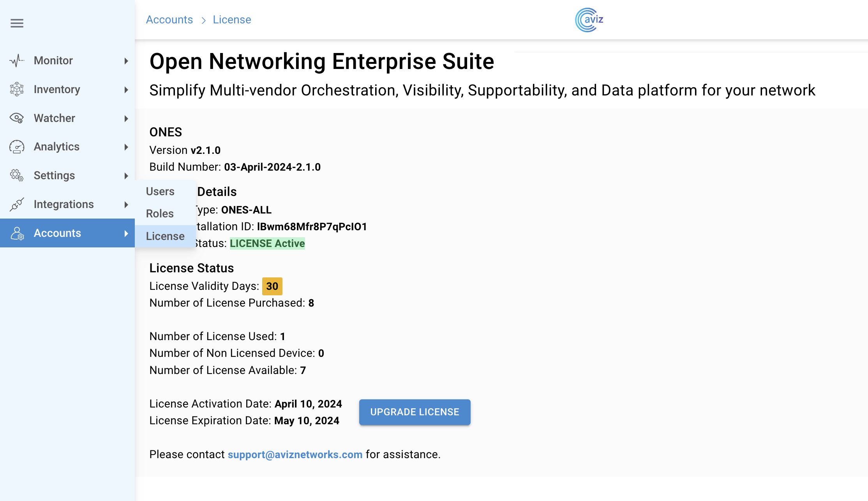Open the Roles submenu item
This screenshot has width=868, height=501.
tap(160, 213)
